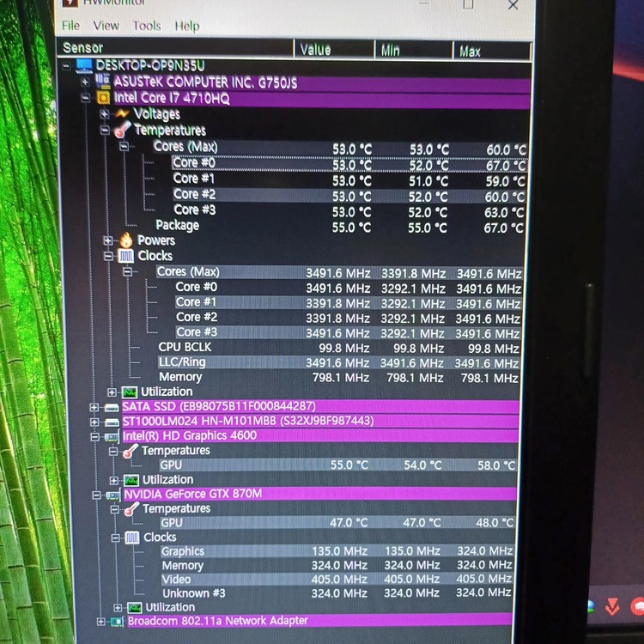Open the Help menu
Image resolution: width=644 pixels, height=644 pixels.
click(x=187, y=27)
